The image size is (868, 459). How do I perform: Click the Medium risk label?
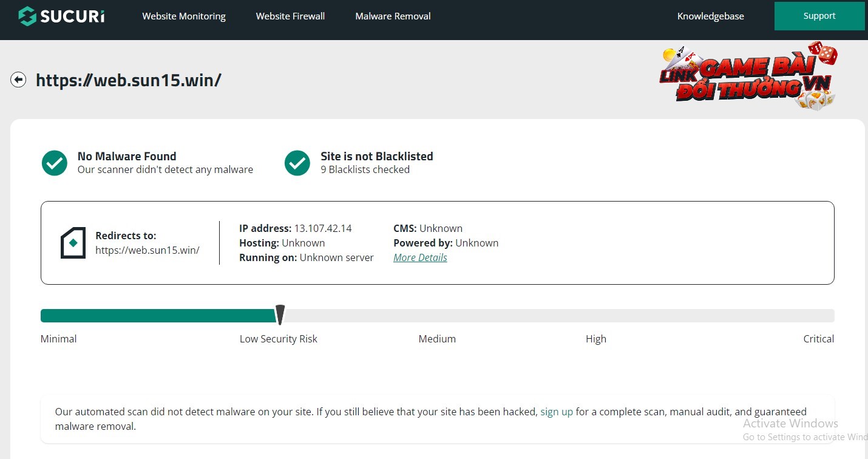[437, 339]
